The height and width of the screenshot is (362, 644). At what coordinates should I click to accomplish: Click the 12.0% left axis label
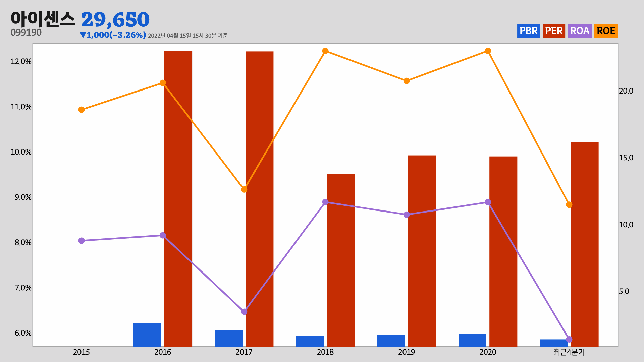pos(21,62)
